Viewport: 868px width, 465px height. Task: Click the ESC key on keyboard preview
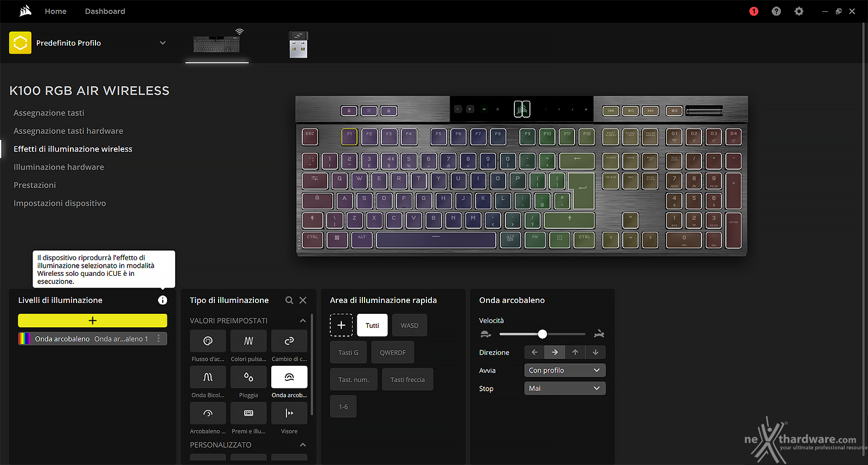(310, 137)
